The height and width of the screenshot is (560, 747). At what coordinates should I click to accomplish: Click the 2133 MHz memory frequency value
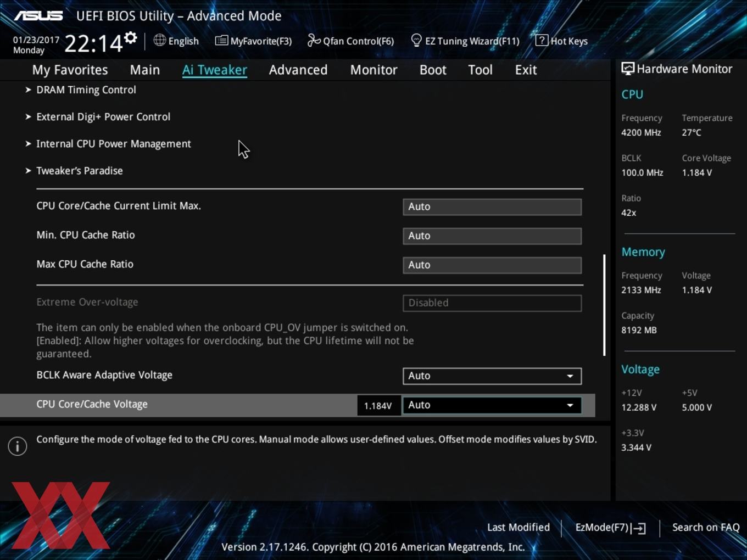[641, 290]
